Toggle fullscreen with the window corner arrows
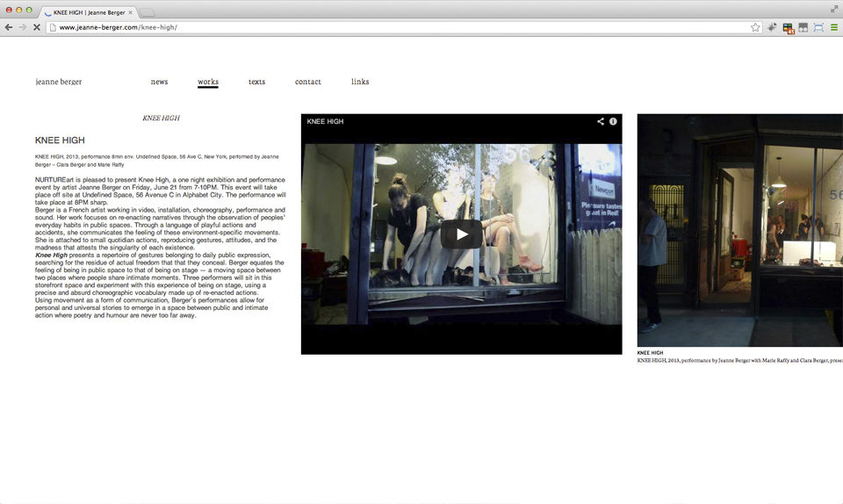 point(834,9)
